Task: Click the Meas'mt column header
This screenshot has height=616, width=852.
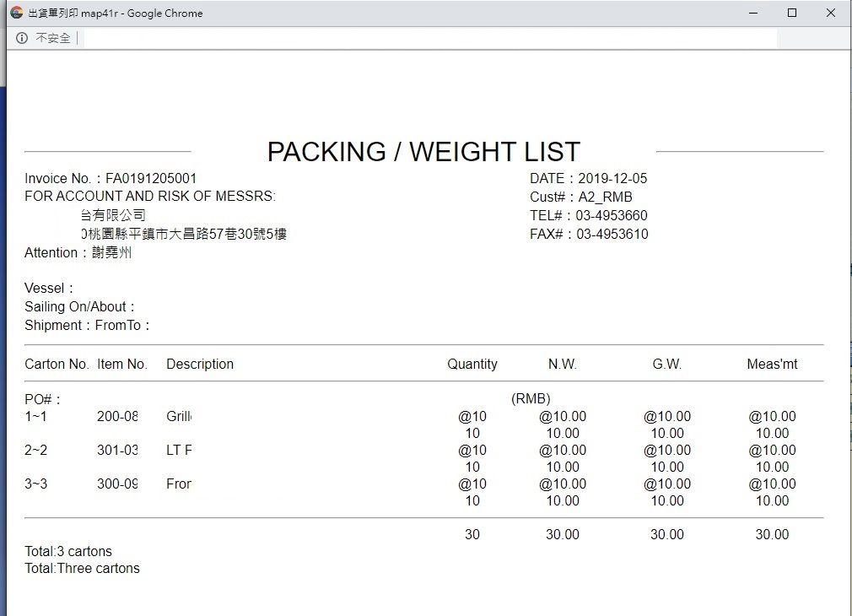Action: [772, 364]
